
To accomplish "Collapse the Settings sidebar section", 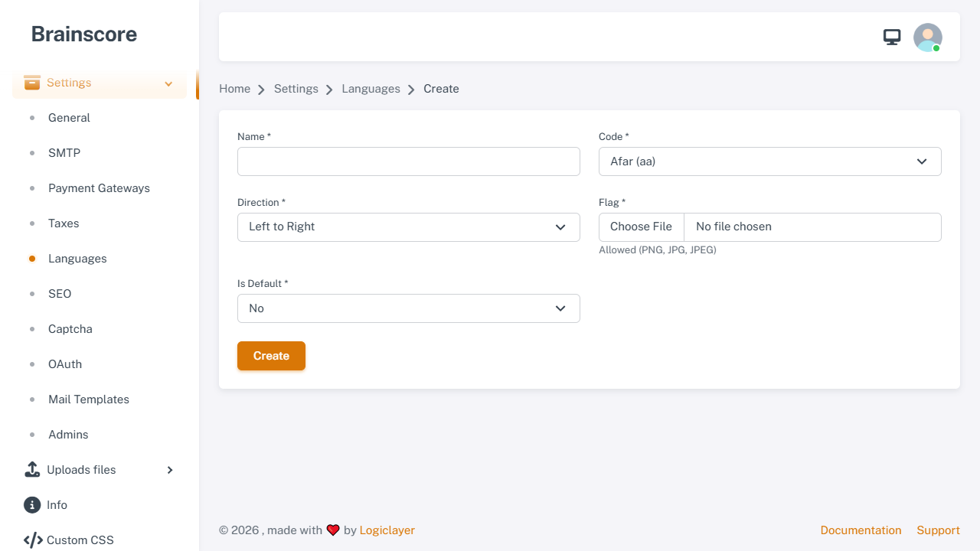I will [100, 83].
